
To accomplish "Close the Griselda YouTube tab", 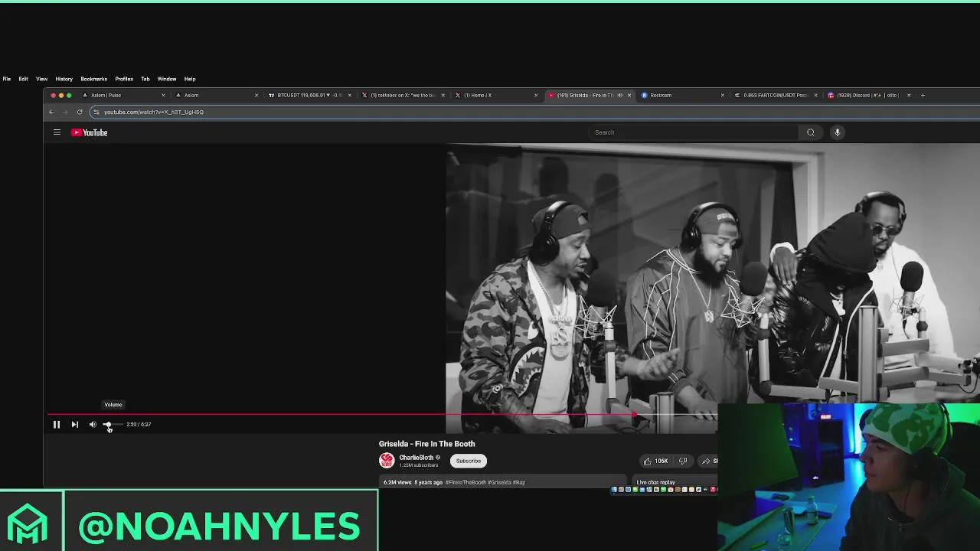I will pos(629,95).
